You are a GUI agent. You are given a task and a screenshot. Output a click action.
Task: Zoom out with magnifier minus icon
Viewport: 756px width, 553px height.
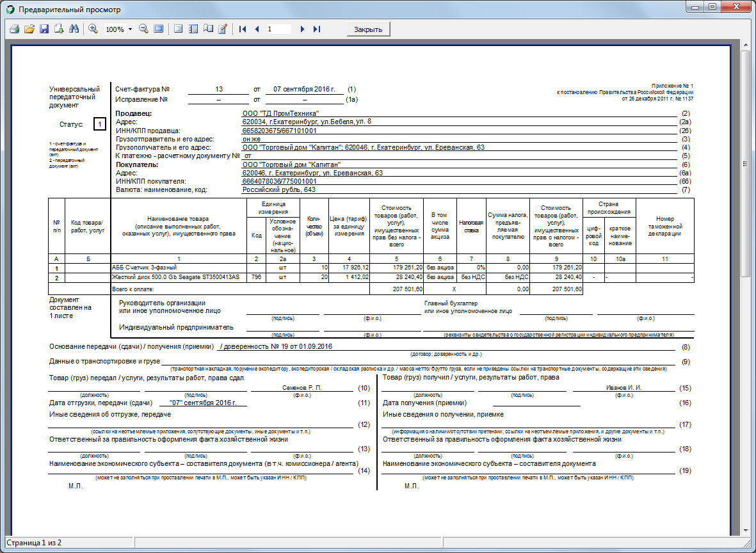click(x=143, y=29)
